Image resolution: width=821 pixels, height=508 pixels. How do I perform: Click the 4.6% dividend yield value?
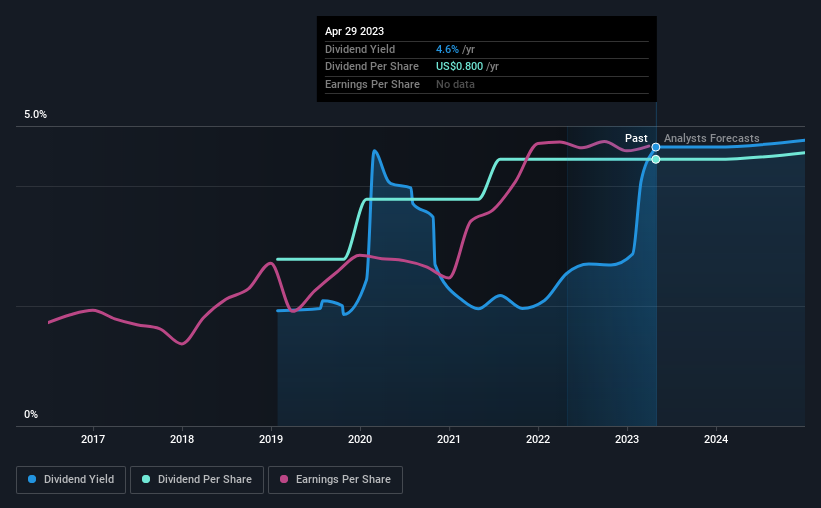click(x=447, y=49)
